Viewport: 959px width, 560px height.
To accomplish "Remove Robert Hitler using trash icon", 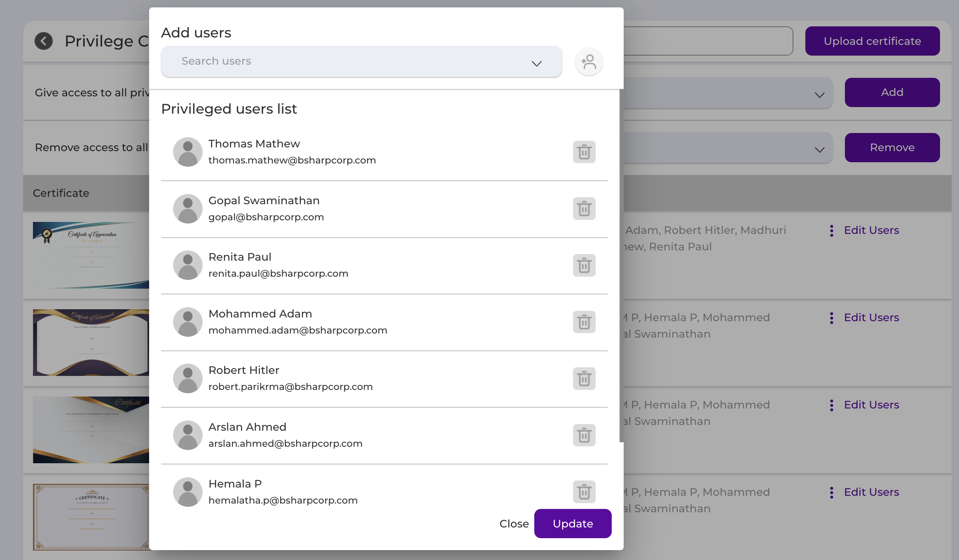I will 584,378.
